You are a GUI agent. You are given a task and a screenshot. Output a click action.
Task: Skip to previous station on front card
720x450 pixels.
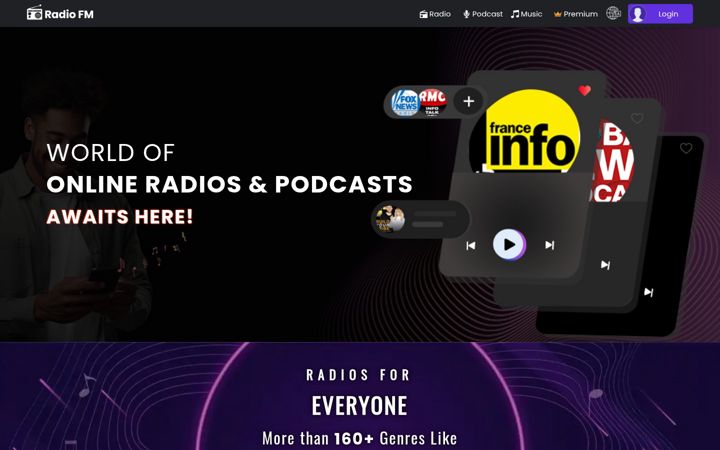471,246
